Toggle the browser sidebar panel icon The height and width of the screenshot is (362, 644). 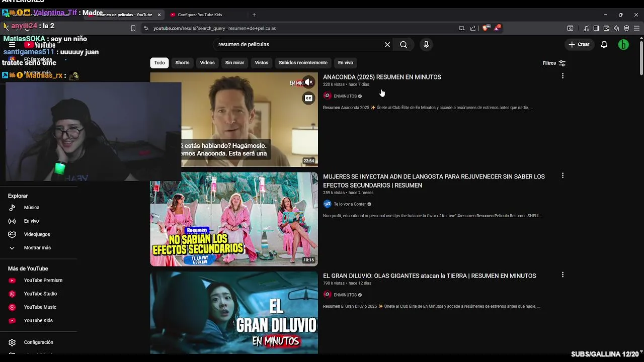pyautogui.click(x=596, y=28)
